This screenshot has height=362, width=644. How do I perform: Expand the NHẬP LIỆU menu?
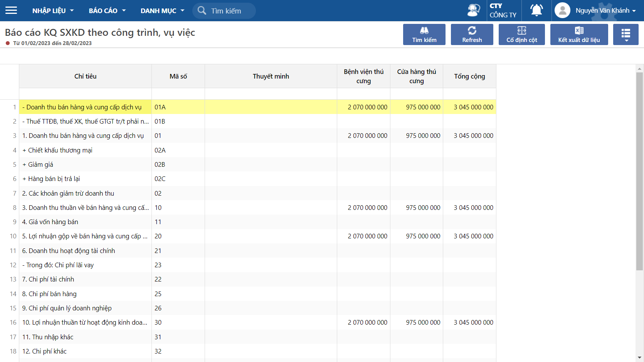pos(53,11)
